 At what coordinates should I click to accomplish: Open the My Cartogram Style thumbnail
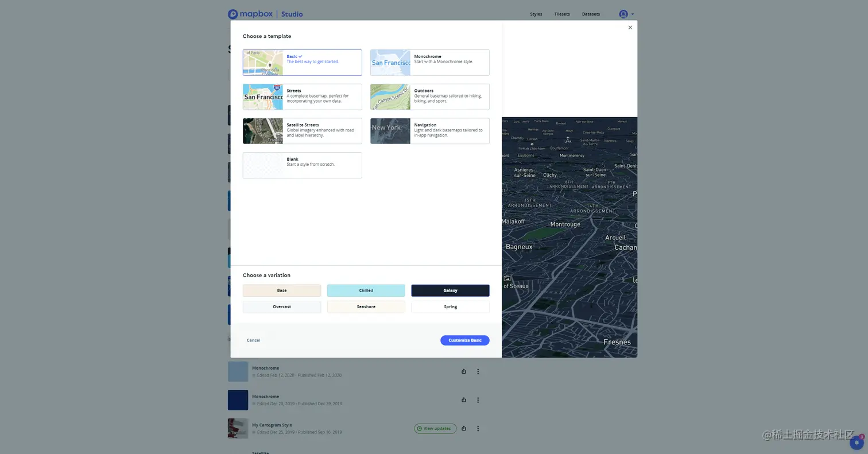click(x=238, y=429)
